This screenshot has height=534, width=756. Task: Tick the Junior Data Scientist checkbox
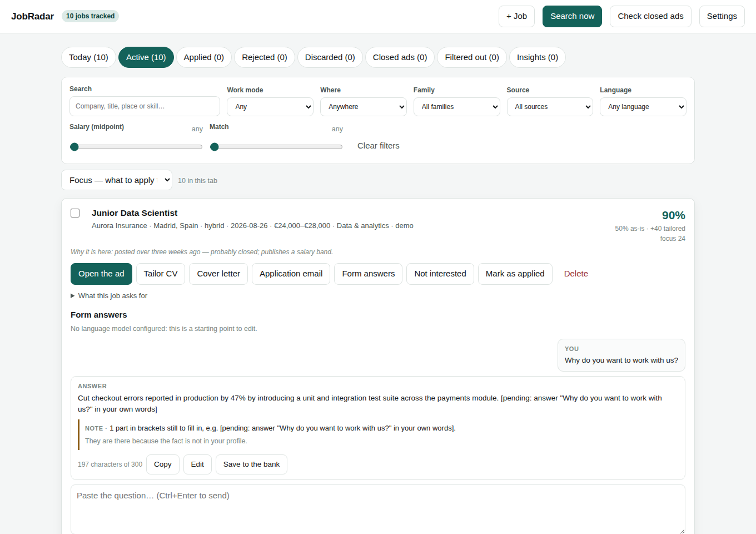point(75,213)
